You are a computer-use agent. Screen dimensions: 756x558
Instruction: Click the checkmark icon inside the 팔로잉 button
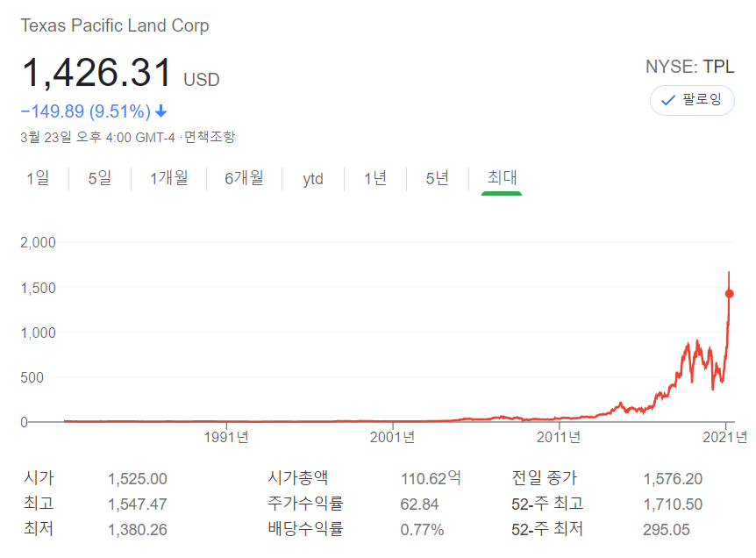(x=666, y=101)
